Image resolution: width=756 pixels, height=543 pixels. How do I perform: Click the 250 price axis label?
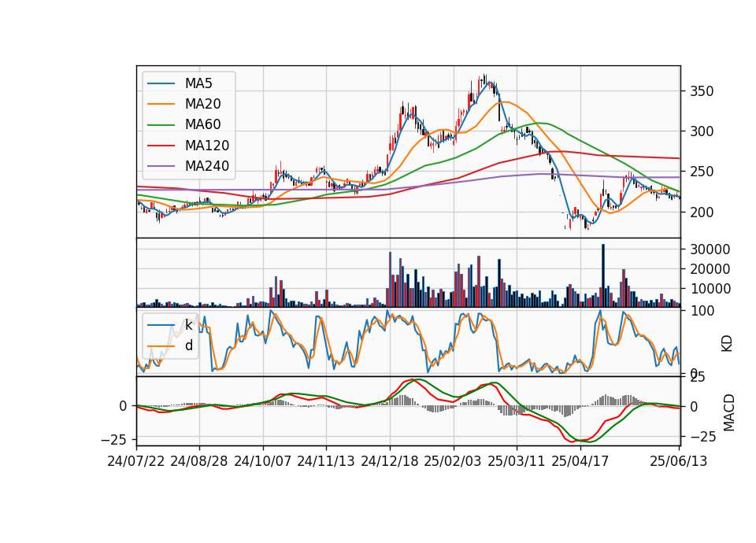702,172
